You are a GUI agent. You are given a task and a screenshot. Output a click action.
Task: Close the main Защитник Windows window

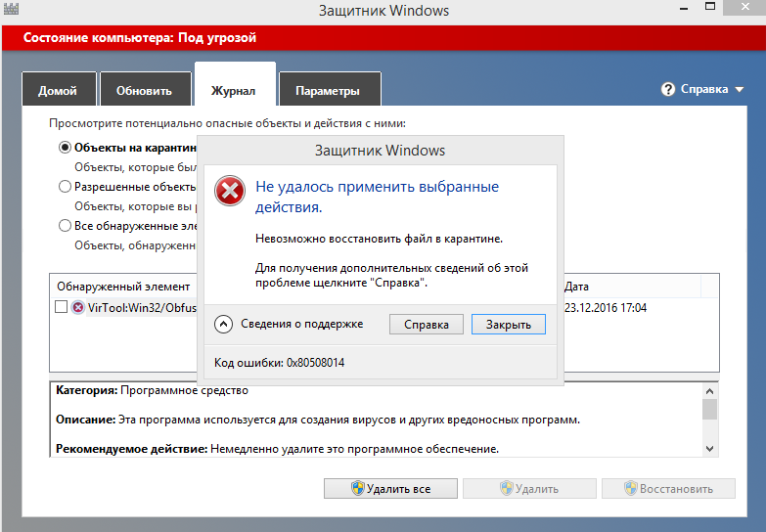pos(745,7)
